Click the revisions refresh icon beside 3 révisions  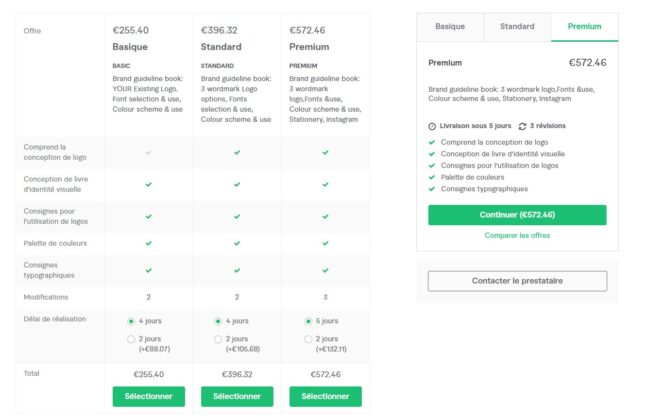tap(522, 127)
